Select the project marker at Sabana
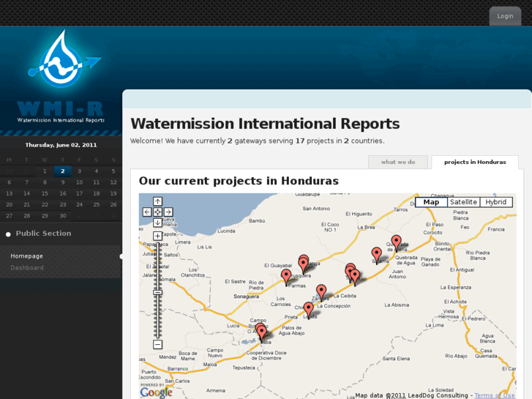 point(376,256)
